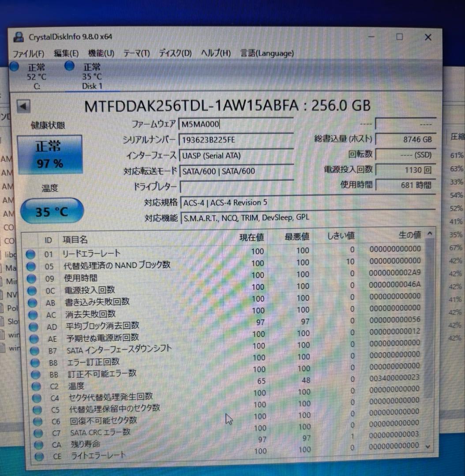Click the 正常 97 % health status button
The height and width of the screenshot is (476, 465).
[x=50, y=155]
